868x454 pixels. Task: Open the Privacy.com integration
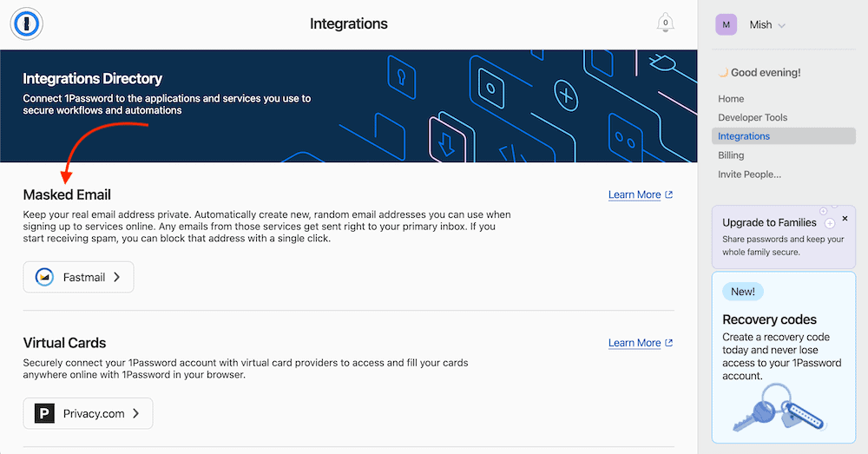(88, 413)
